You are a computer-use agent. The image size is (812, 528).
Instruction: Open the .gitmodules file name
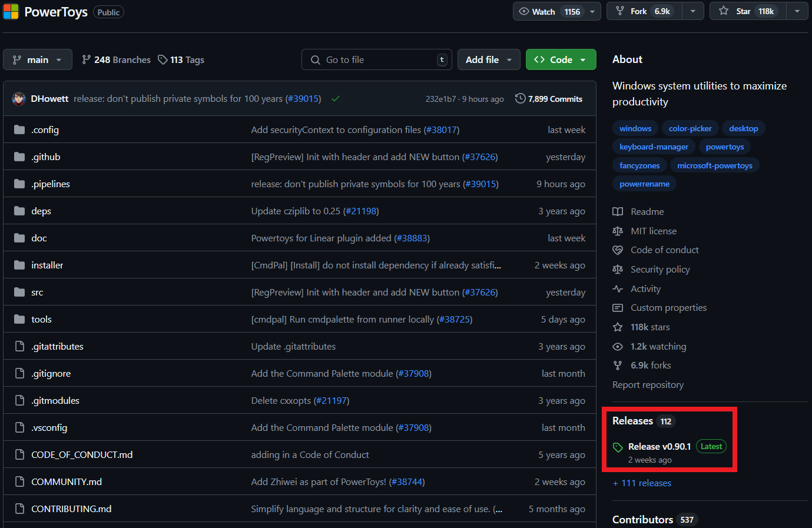55,400
